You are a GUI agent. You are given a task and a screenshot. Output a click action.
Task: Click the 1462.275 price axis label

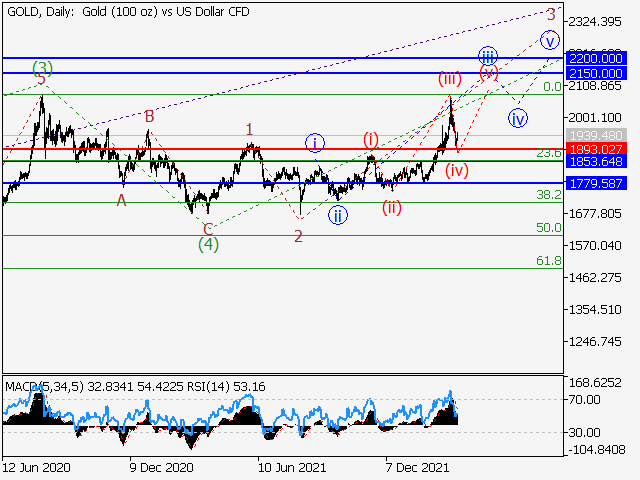point(595,278)
